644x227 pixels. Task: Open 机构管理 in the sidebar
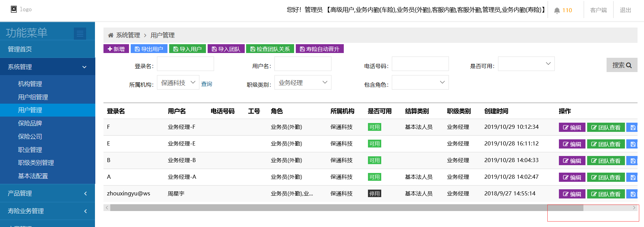(x=30, y=84)
